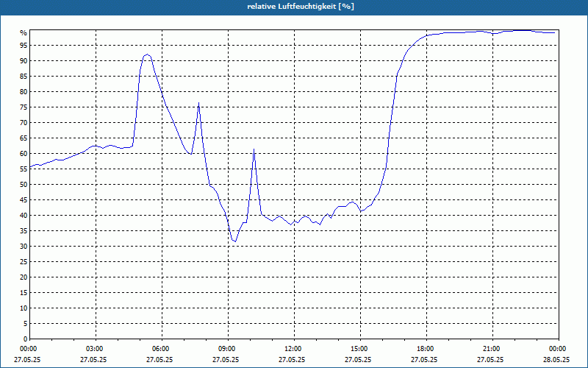Click the '28.05.25' date label

click(x=556, y=359)
